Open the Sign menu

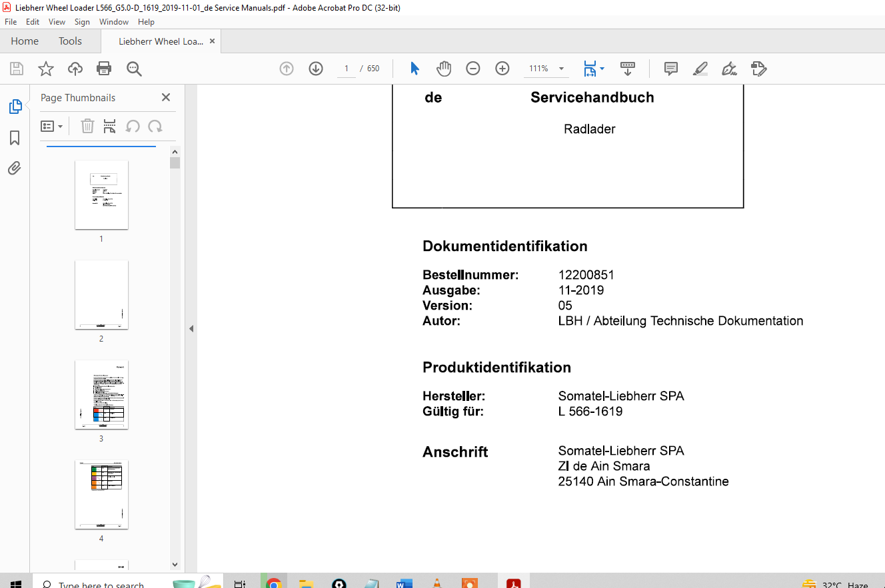tap(82, 22)
